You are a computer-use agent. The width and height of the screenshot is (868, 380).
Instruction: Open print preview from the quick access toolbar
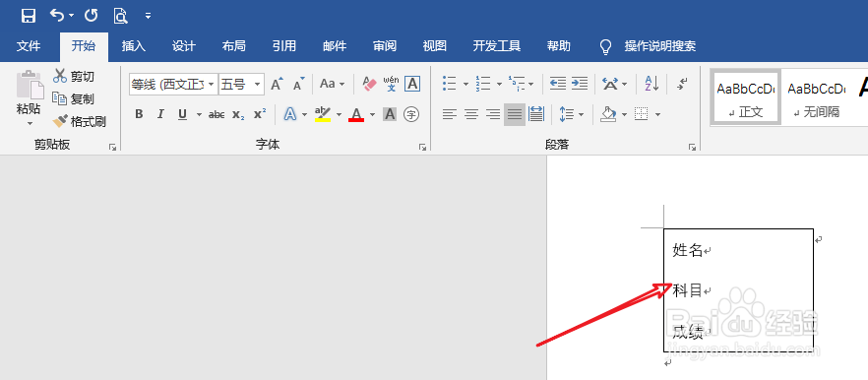pos(120,16)
